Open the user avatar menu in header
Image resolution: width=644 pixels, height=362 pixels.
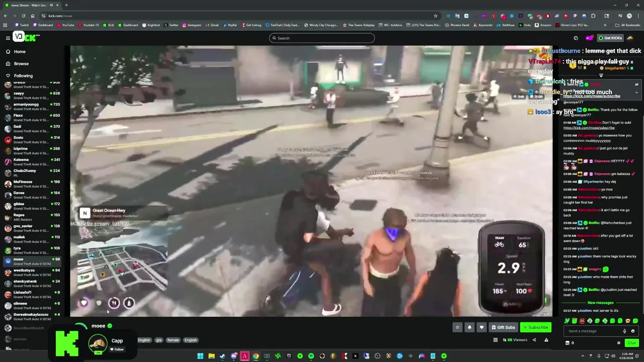(x=631, y=38)
